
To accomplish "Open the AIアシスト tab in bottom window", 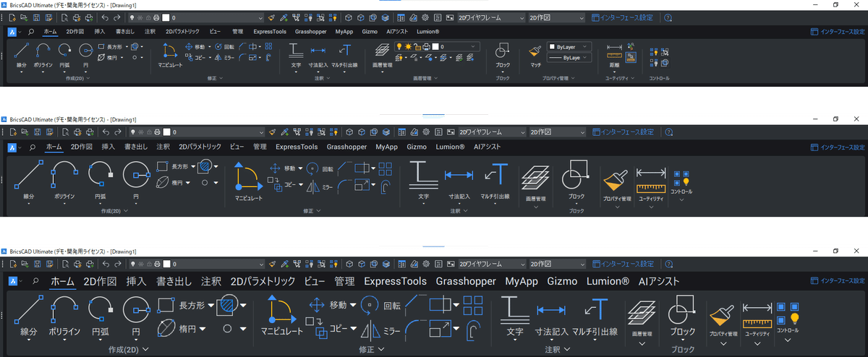I will (659, 281).
